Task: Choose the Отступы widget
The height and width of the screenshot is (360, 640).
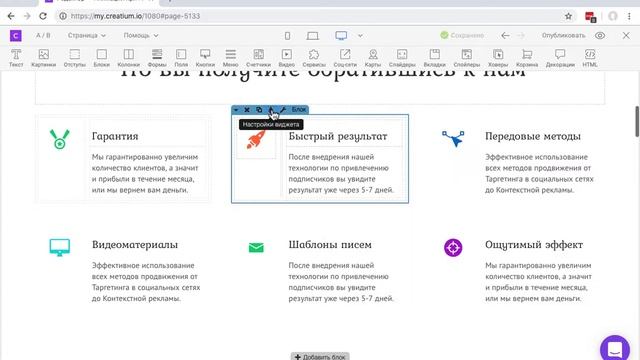Action: (75, 58)
